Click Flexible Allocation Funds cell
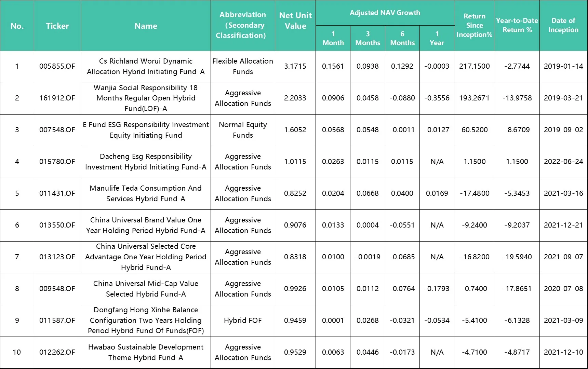The height and width of the screenshot is (369, 588). 243,66
